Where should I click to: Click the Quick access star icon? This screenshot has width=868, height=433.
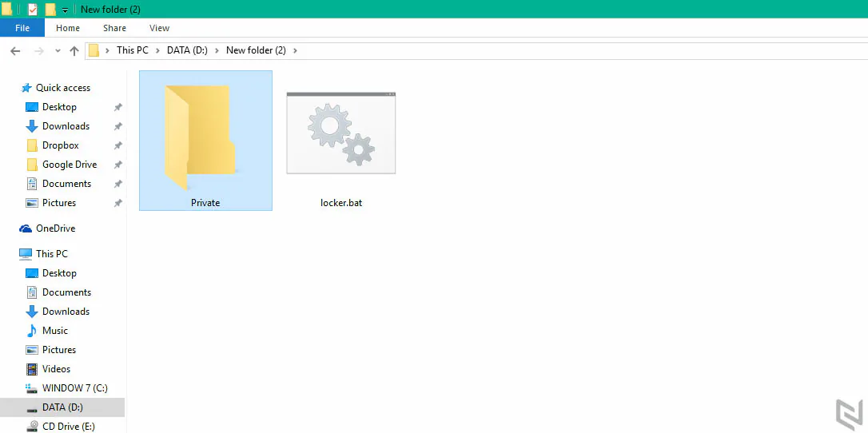pos(26,88)
